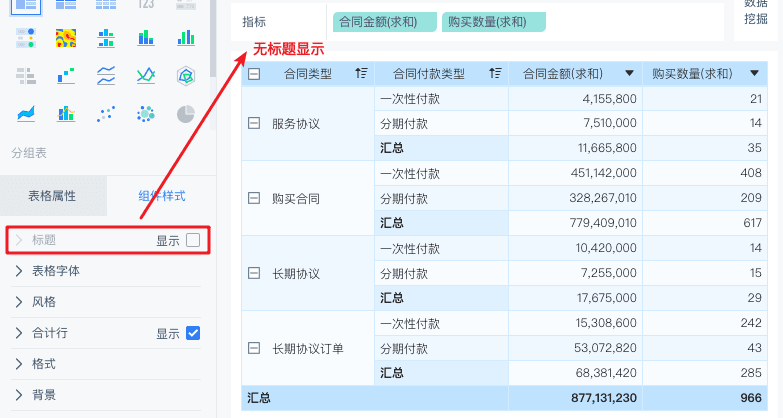Click the 合同金额(求和) indicator field pill

(x=385, y=22)
